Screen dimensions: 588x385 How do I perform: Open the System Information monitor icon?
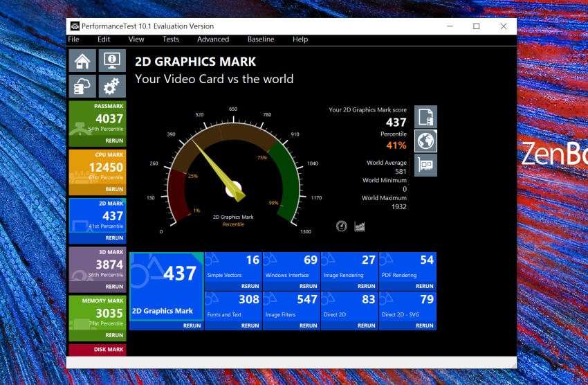tap(112, 60)
